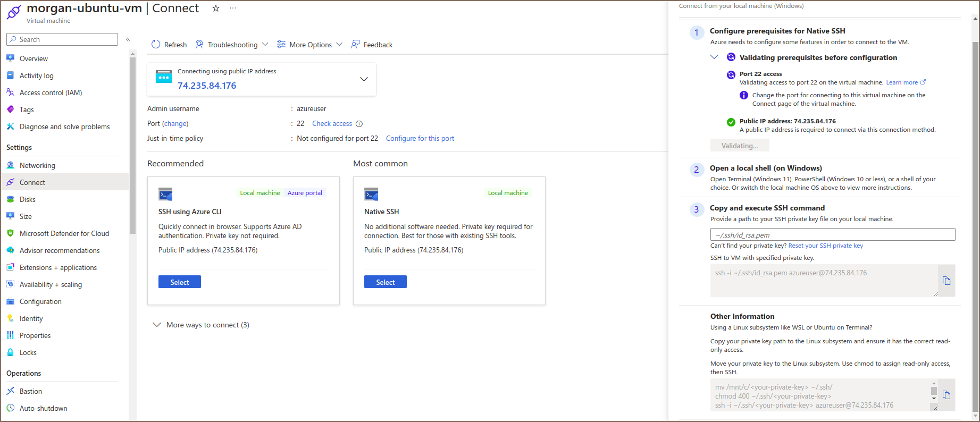Click the Refresh icon in toolbar
This screenshot has width=980, height=422.
pyautogui.click(x=156, y=45)
